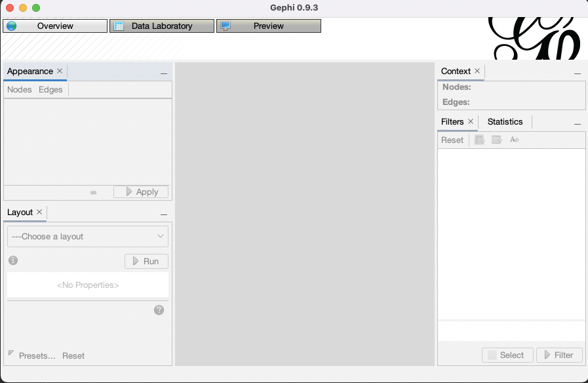Click the 'A' export-to-label icon in Filters toolbar

coord(514,139)
